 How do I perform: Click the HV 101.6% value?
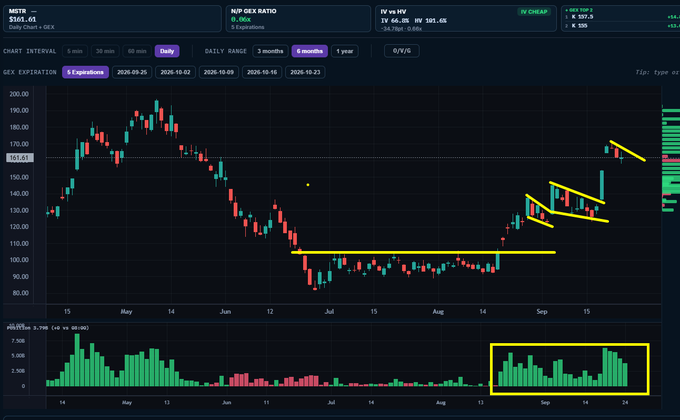pos(431,20)
